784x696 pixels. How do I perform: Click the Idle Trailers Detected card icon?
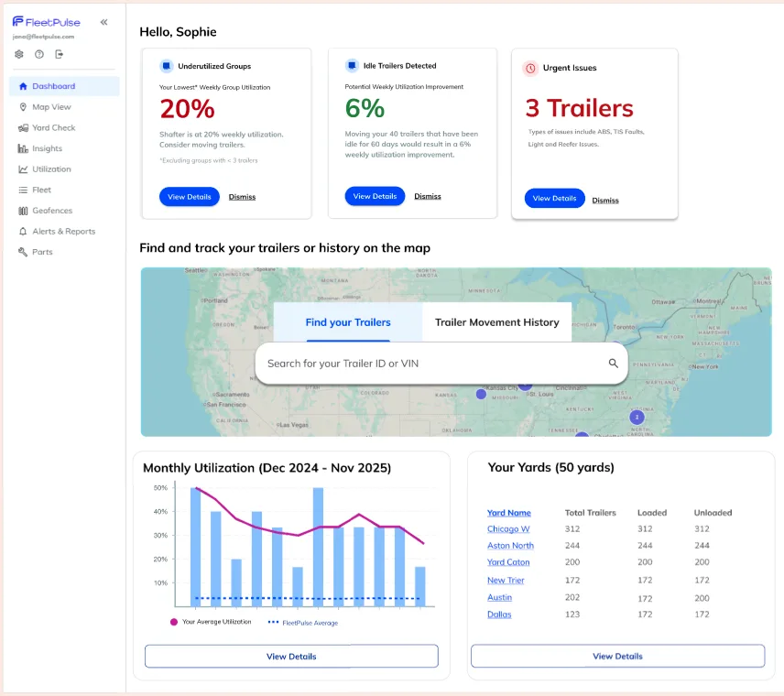(352, 66)
